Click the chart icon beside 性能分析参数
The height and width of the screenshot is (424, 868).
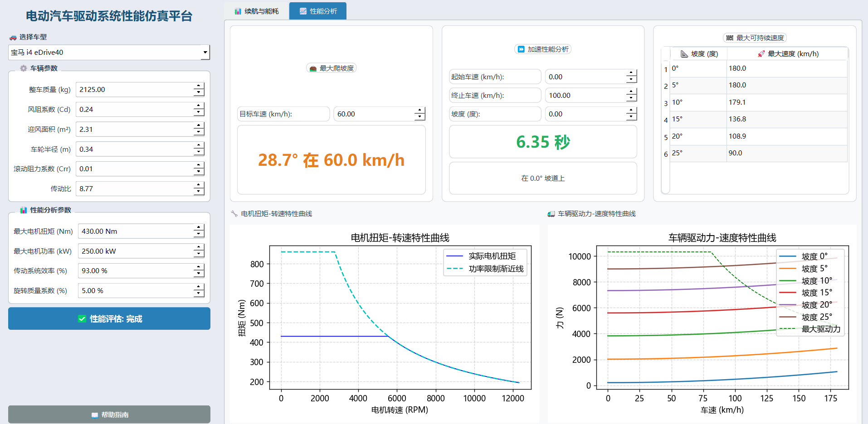coord(24,210)
